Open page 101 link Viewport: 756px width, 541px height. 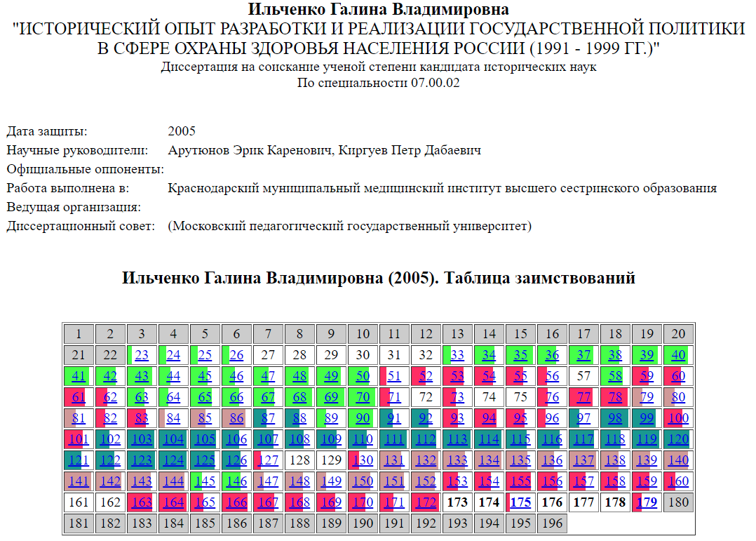(x=79, y=439)
